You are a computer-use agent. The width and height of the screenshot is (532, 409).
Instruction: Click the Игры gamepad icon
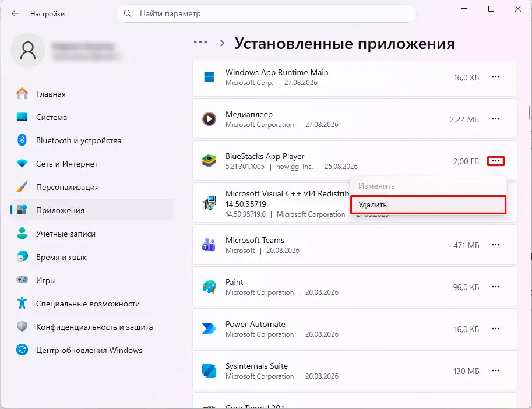tap(22, 280)
